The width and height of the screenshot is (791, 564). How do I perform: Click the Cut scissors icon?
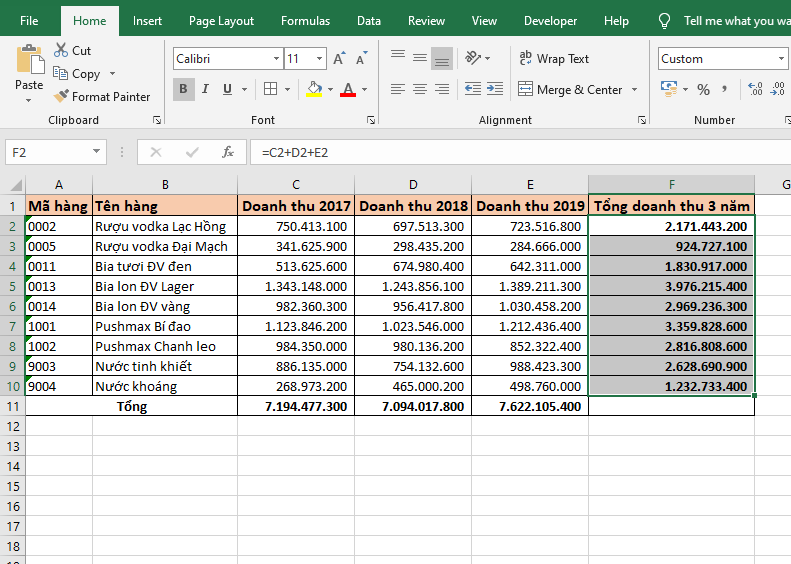pyautogui.click(x=61, y=50)
